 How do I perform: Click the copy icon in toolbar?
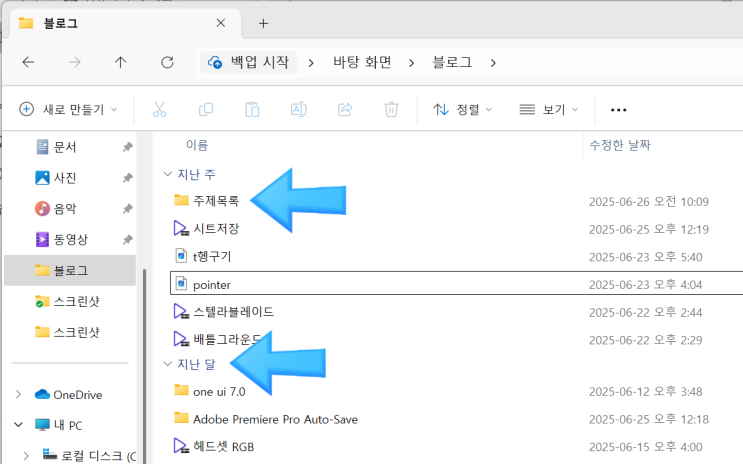pyautogui.click(x=206, y=109)
